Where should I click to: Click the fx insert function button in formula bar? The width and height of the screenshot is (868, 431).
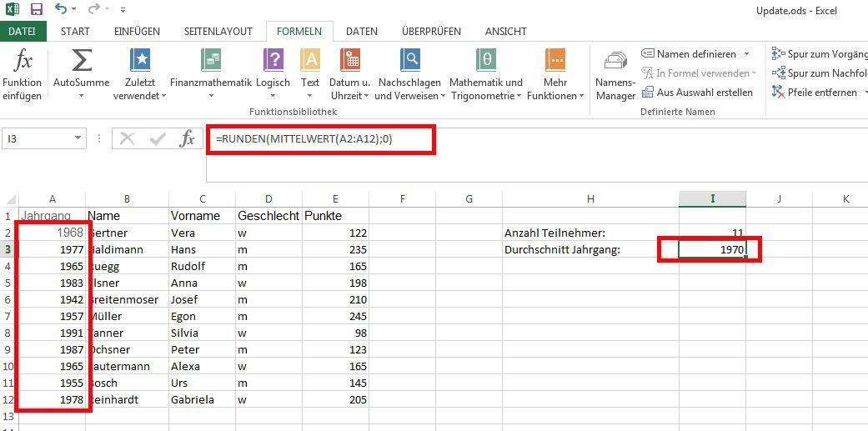(x=187, y=139)
